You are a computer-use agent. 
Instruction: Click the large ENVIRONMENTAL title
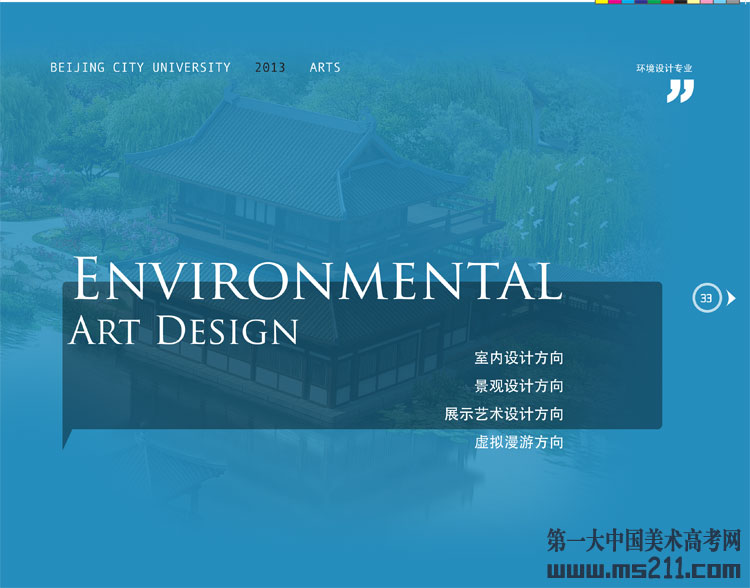(x=317, y=280)
